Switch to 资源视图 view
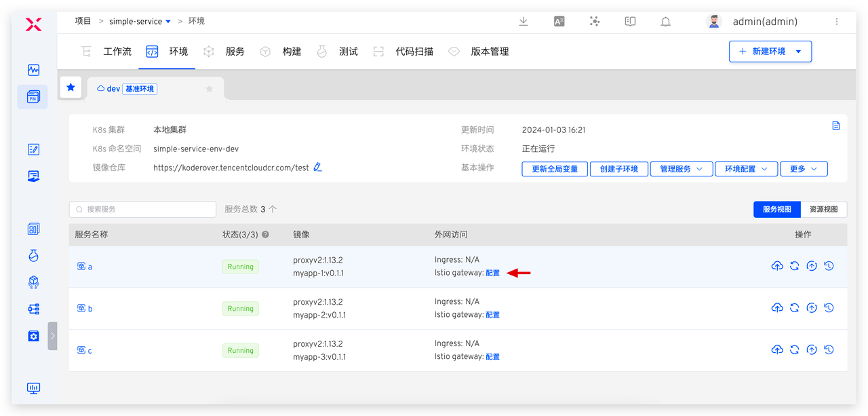868x416 pixels. coord(823,210)
